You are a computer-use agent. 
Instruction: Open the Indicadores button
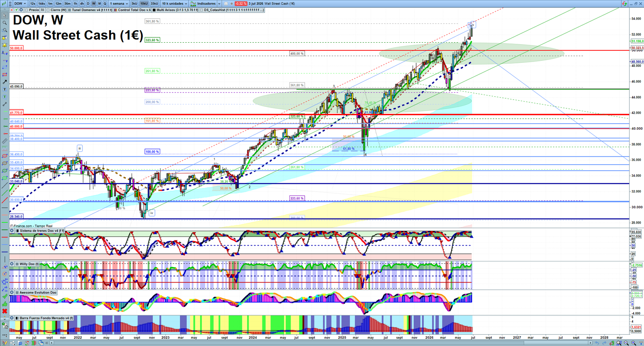point(203,4)
